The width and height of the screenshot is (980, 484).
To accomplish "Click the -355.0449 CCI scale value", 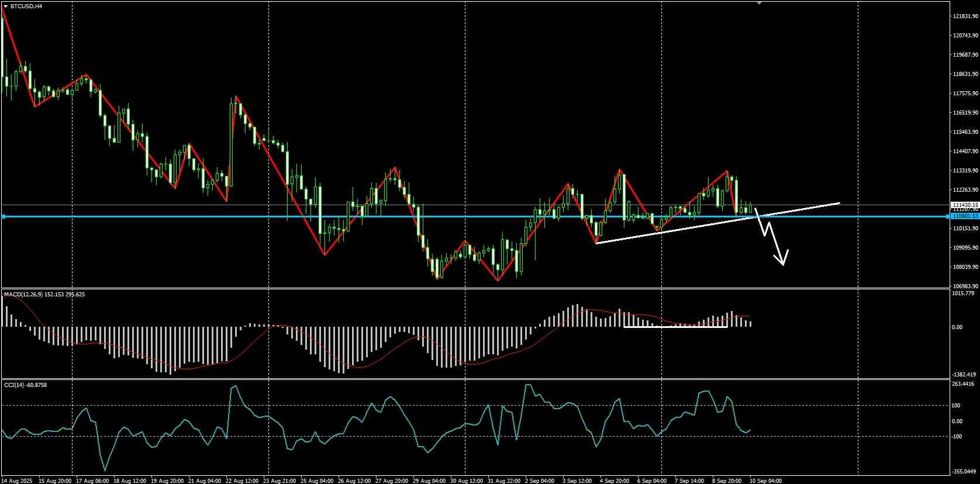I will (x=964, y=471).
